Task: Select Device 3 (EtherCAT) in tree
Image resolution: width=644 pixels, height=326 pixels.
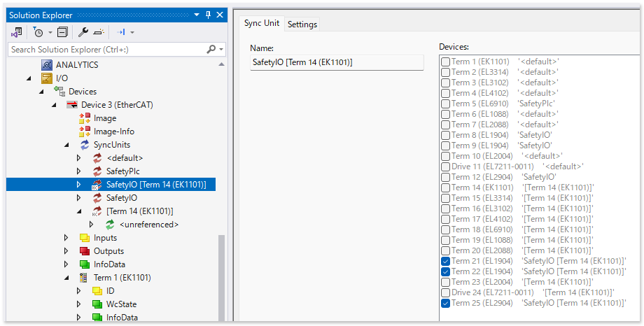Action: point(116,105)
